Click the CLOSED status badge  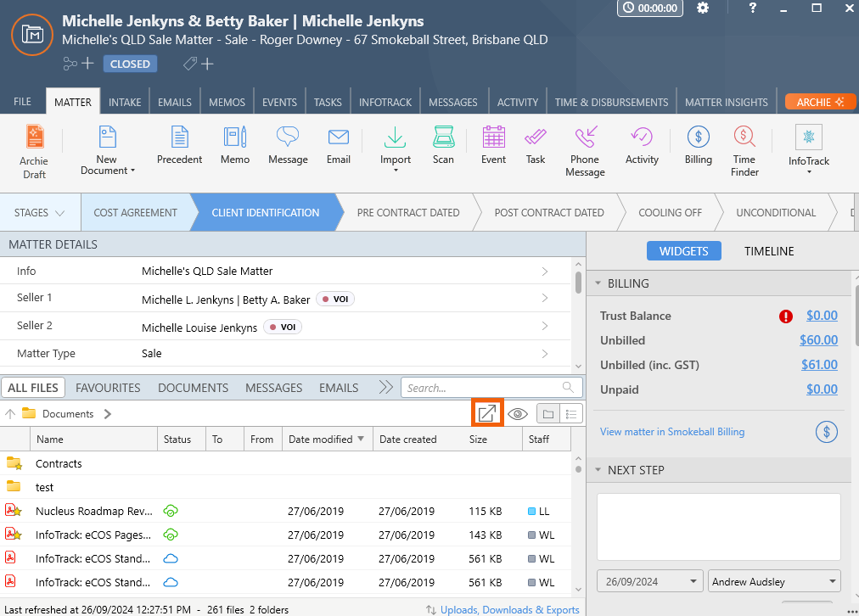pyautogui.click(x=130, y=64)
